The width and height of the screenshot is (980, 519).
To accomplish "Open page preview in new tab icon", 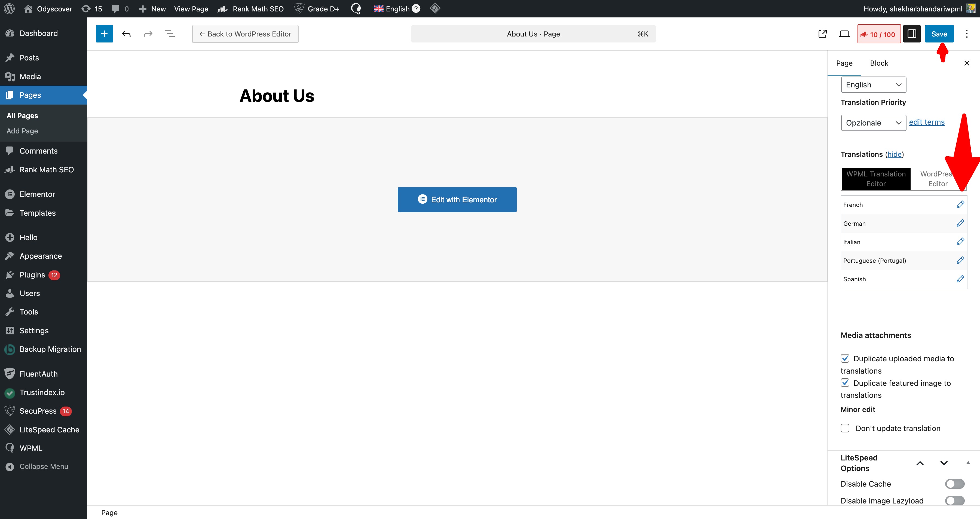I will (822, 34).
